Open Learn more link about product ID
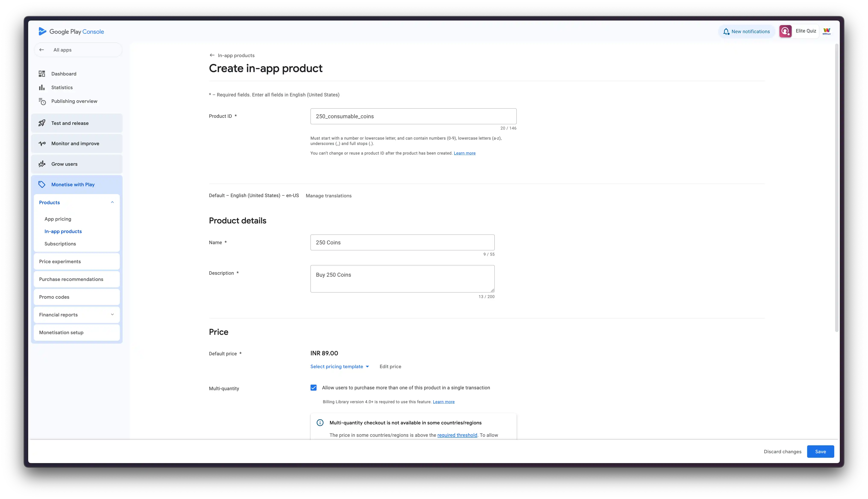This screenshot has width=868, height=499. click(x=465, y=153)
